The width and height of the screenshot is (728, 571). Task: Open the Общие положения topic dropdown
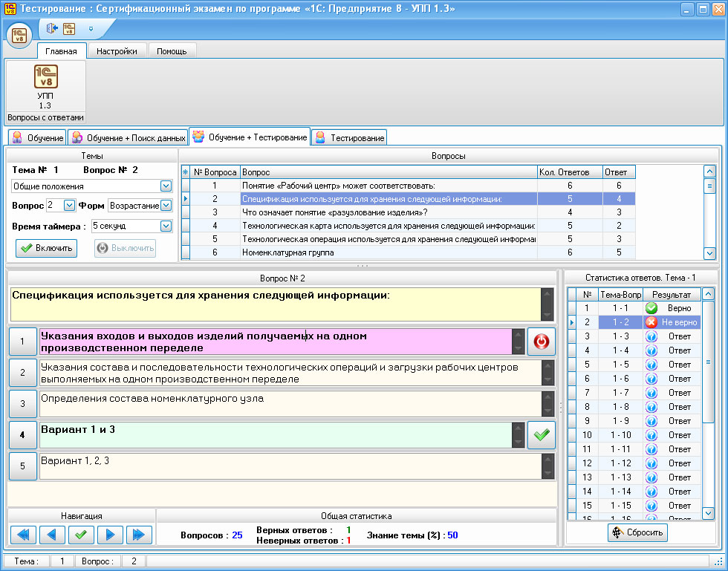tap(166, 186)
